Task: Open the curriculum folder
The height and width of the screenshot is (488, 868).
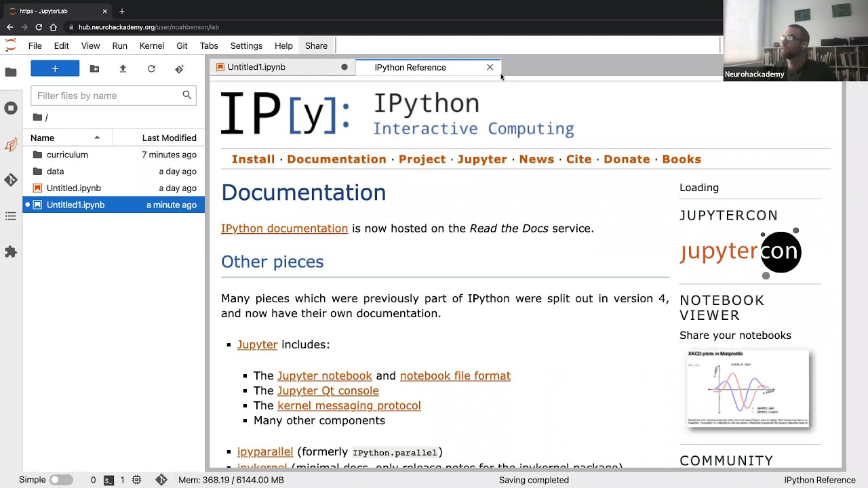Action: [x=114, y=155]
